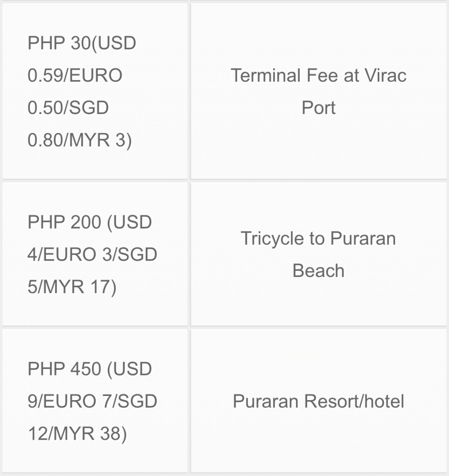Select the word "Virac"

tap(385, 75)
